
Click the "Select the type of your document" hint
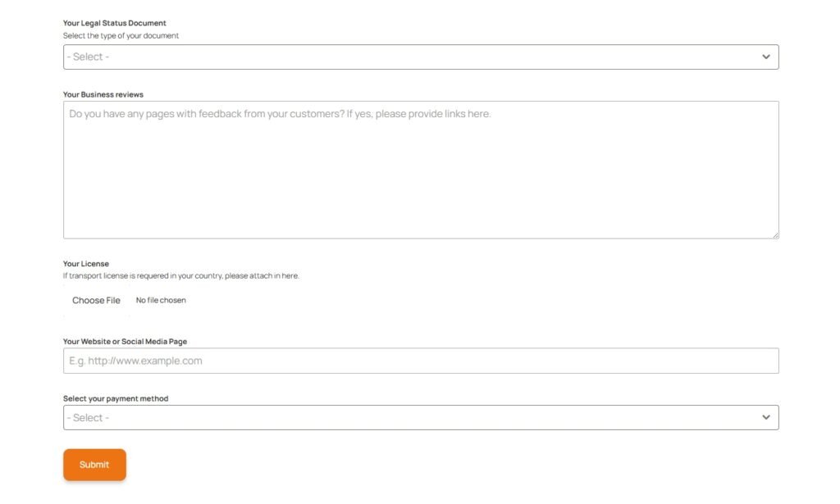click(x=121, y=36)
